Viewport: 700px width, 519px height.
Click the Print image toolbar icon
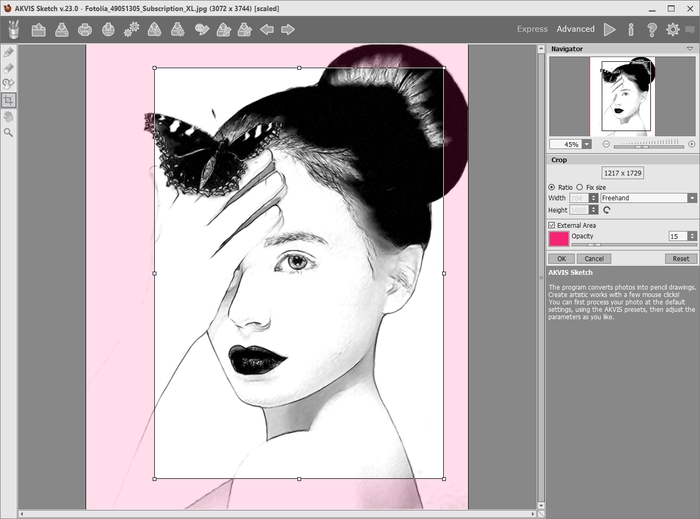tap(85, 30)
